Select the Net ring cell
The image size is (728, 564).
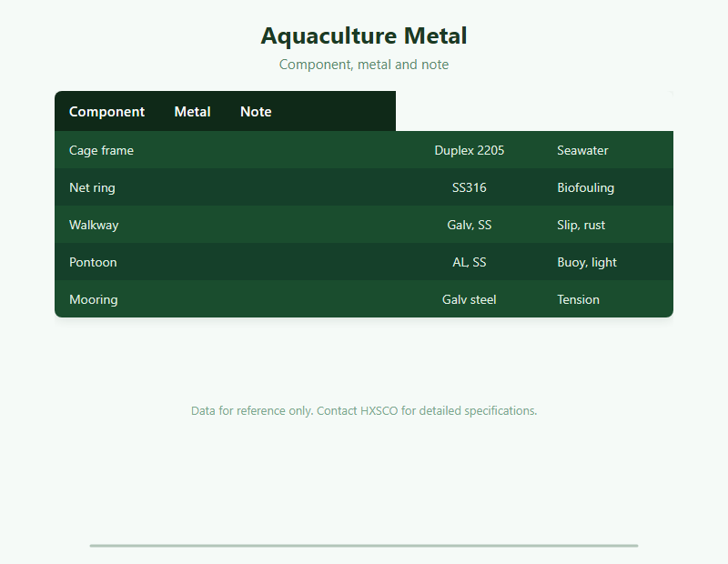(x=225, y=187)
